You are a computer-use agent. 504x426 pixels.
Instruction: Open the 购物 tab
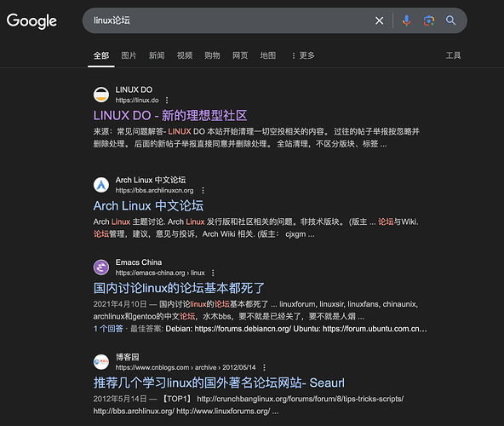tap(212, 55)
